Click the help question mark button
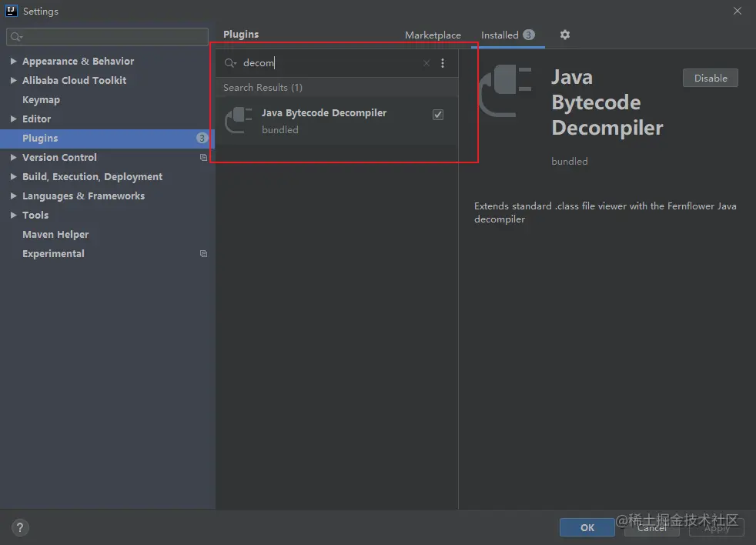This screenshot has height=545, width=756. pyautogui.click(x=20, y=527)
